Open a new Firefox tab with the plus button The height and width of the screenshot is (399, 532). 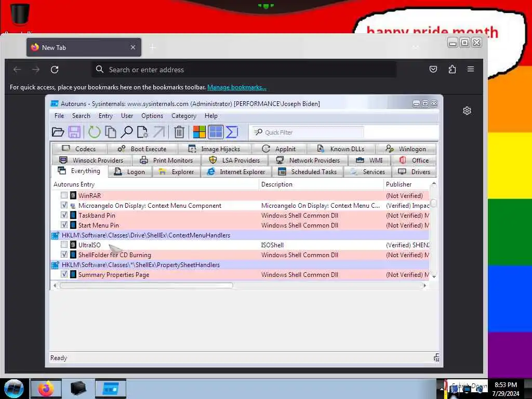[x=152, y=47]
